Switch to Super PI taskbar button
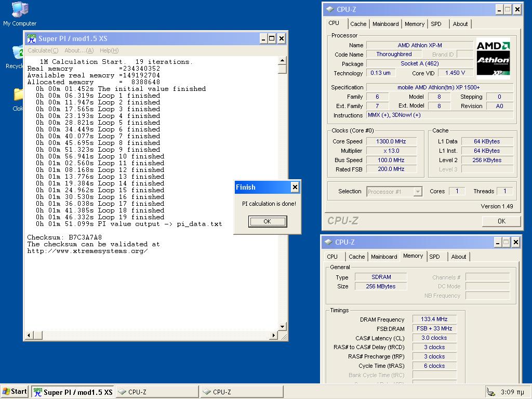 [x=73, y=392]
